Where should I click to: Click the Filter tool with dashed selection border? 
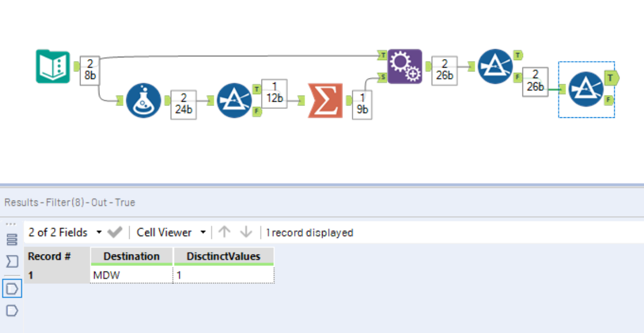(586, 89)
